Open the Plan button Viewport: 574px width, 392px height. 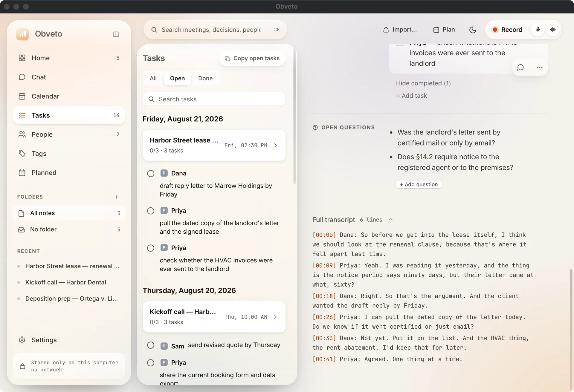[x=444, y=30]
